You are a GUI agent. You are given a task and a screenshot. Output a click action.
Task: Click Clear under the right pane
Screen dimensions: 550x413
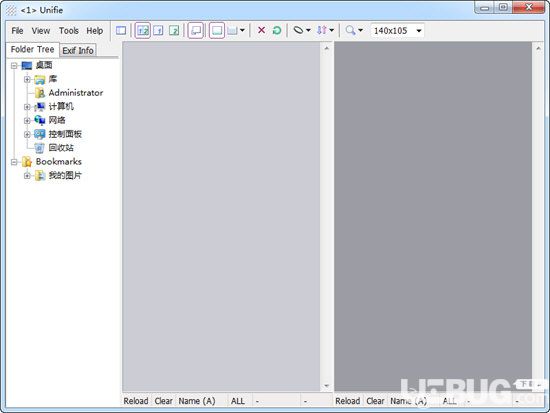(375, 401)
